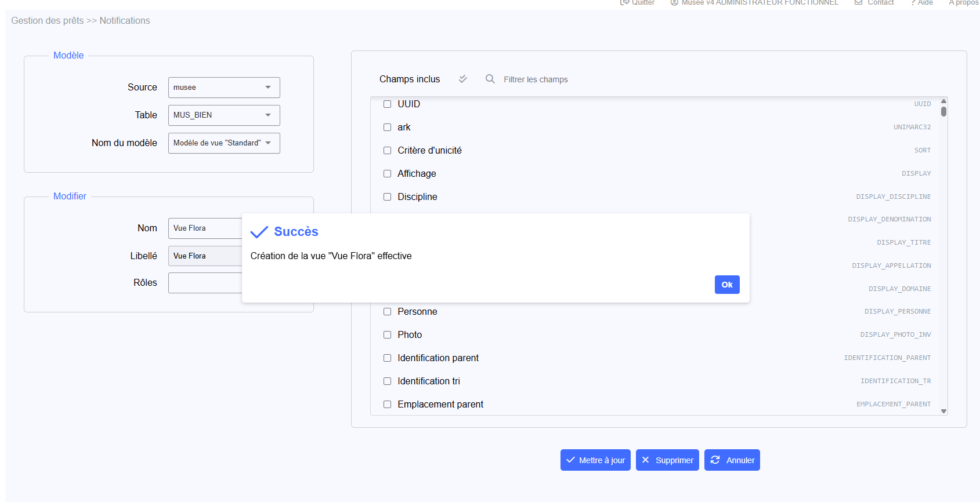980x502 pixels.
Task: Open the Nom du modèle dropdown
Action: tap(224, 143)
